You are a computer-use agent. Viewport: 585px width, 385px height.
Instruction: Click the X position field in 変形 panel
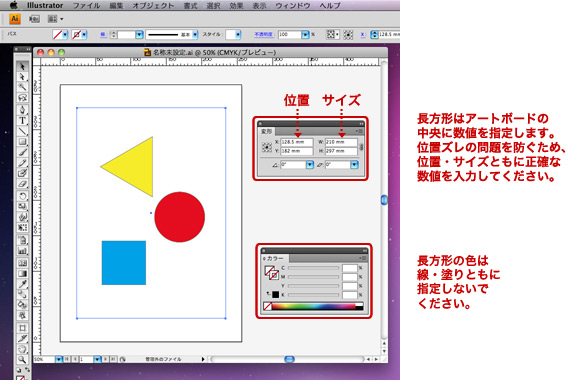296,142
